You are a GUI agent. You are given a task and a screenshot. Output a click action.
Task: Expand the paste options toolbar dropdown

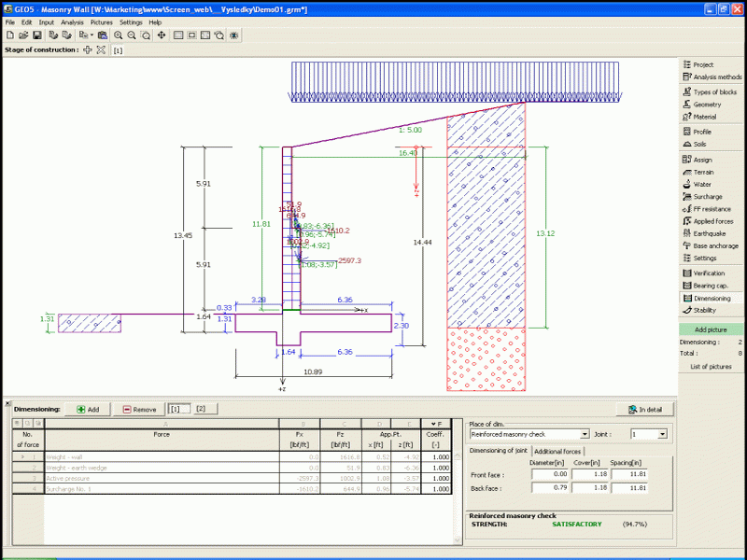coord(93,34)
